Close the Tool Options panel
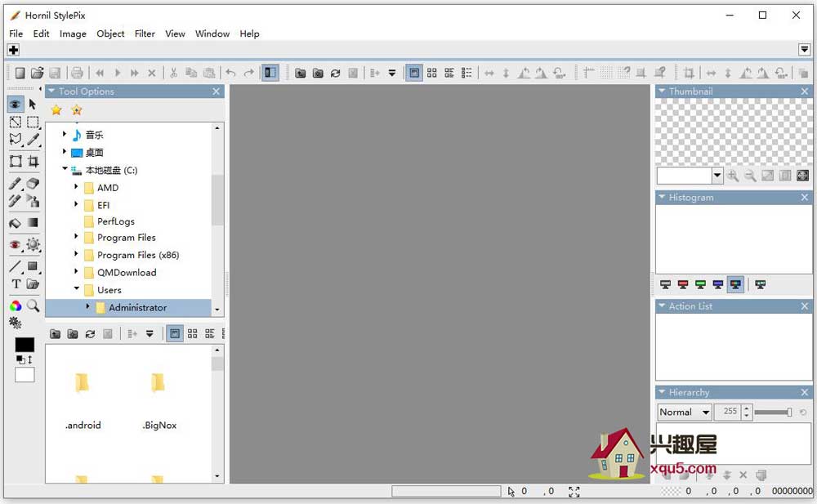This screenshot has width=817, height=504. [216, 91]
